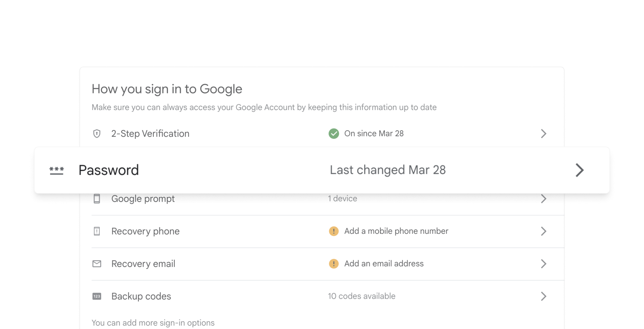Select the Backup codes row label

(x=141, y=296)
